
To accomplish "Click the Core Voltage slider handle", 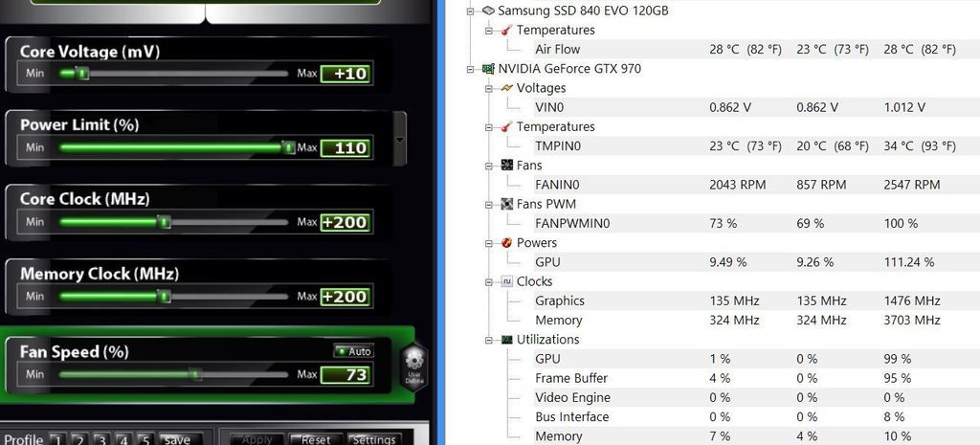I will coord(81,74).
